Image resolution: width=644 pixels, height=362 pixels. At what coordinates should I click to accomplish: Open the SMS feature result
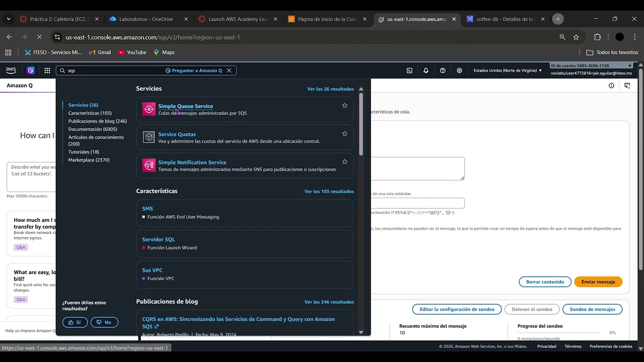(x=147, y=209)
